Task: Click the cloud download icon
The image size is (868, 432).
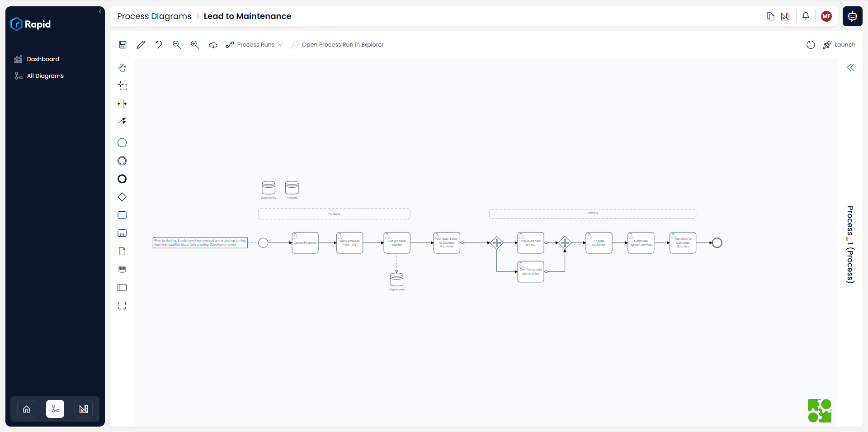Action: click(213, 45)
